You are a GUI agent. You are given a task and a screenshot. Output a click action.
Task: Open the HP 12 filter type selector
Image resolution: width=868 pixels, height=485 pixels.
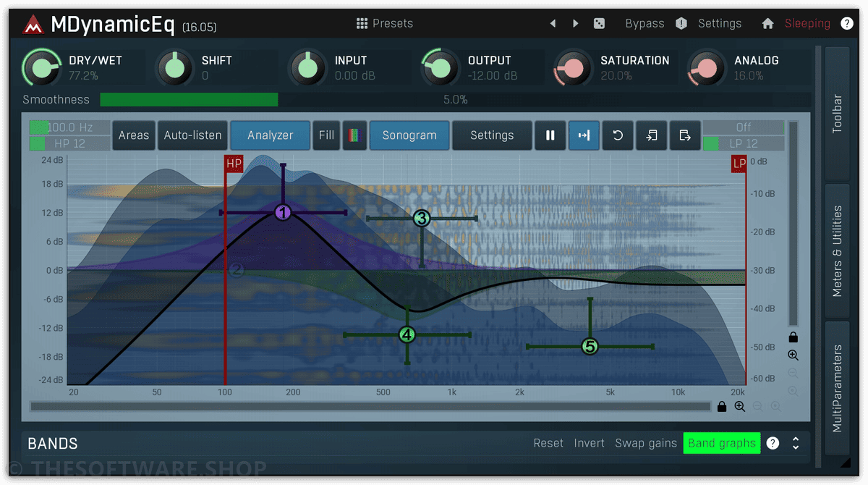(69, 143)
